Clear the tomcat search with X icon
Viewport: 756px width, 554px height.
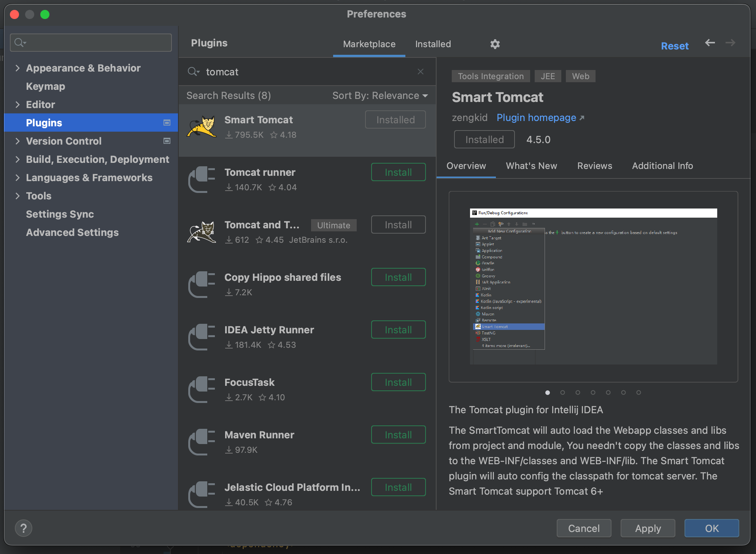point(421,72)
